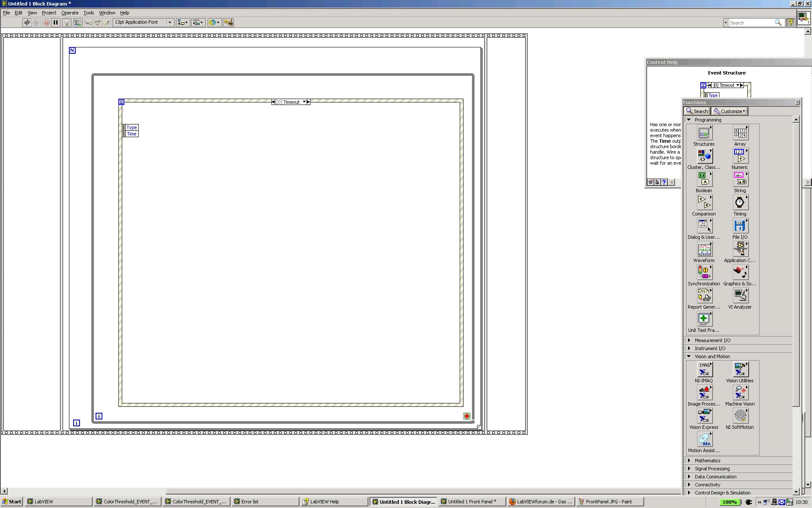This screenshot has height=508, width=812.
Task: Open the Operate menu
Action: pos(70,13)
